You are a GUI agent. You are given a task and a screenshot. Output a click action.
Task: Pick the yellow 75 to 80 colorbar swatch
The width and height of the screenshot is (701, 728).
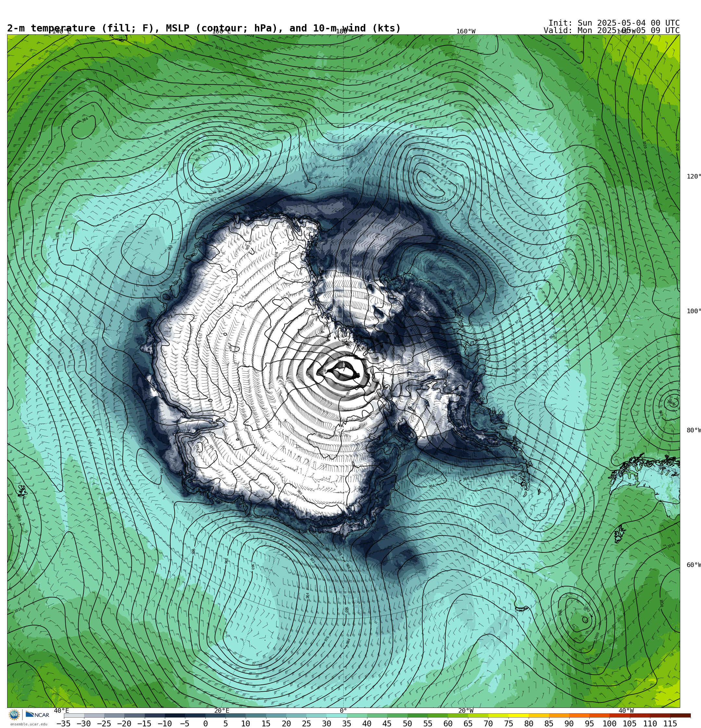(518, 715)
